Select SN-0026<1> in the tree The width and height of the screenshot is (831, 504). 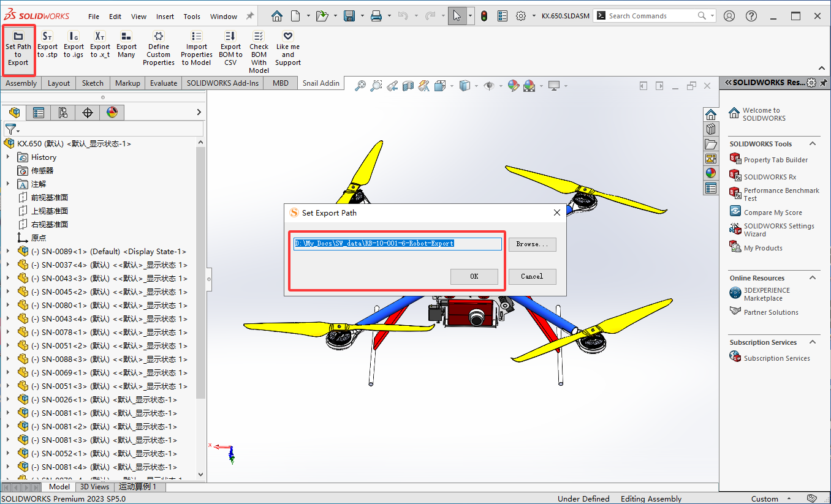[104, 400]
